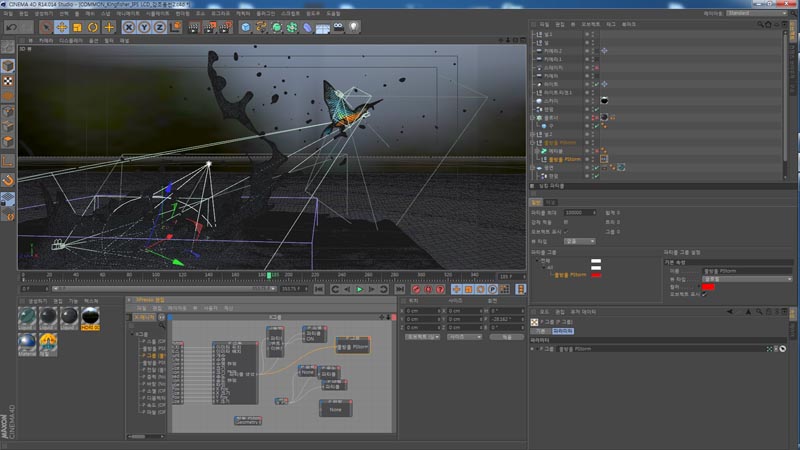Image resolution: width=800 pixels, height=450 pixels.
Task: Open the purple Deformer icon
Action: click(x=307, y=27)
